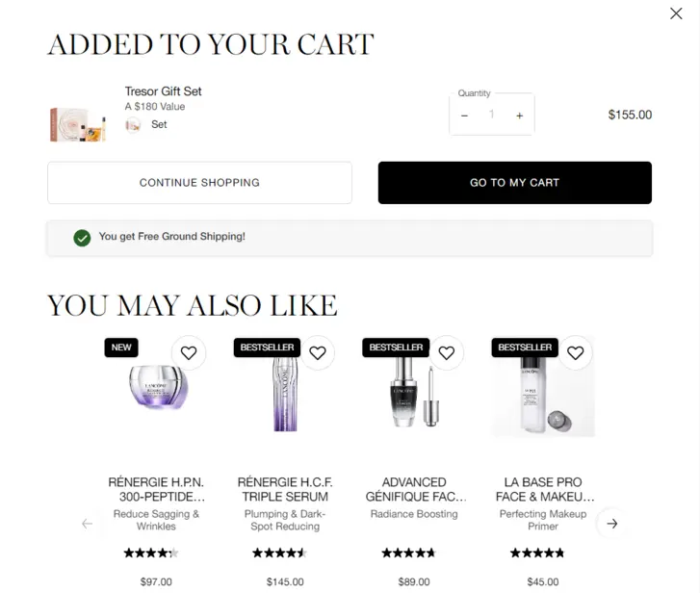Toggle wishlist heart on Advanced Génifique

tap(446, 353)
